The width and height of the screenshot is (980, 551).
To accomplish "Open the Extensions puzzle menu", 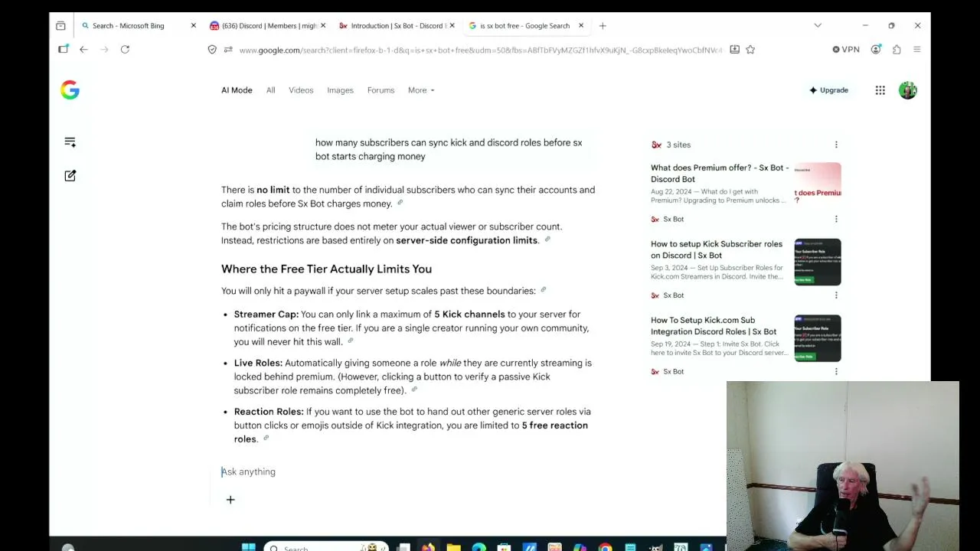I will 897,49.
